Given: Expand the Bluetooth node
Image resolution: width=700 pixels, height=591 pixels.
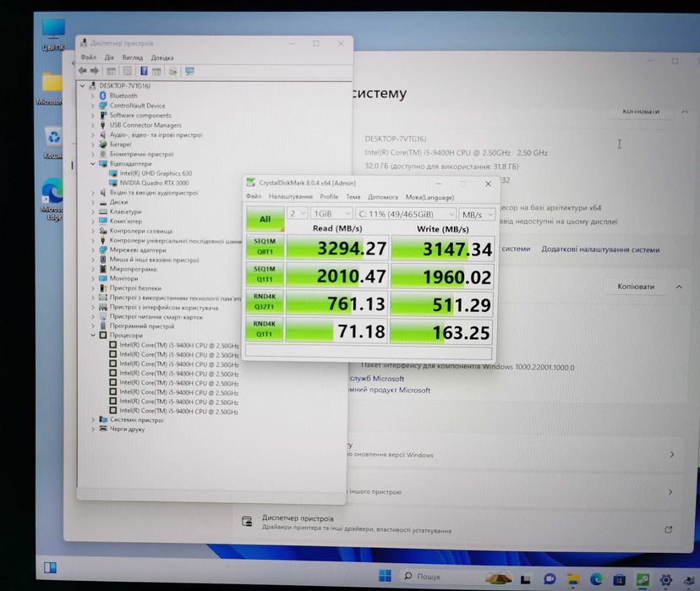Looking at the screenshot, I should 93,96.
